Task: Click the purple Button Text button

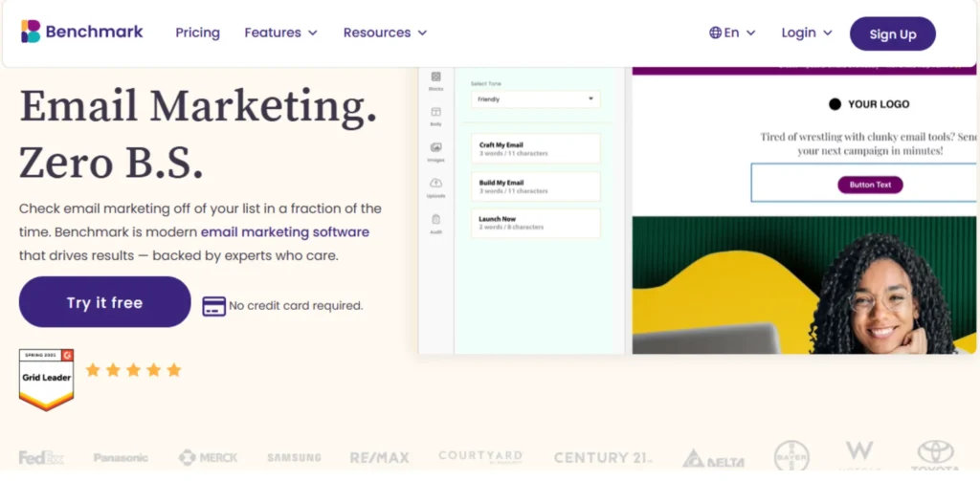Action: 870,185
